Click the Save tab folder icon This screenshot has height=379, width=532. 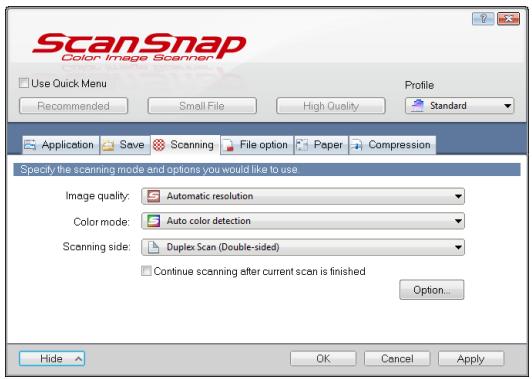108,145
